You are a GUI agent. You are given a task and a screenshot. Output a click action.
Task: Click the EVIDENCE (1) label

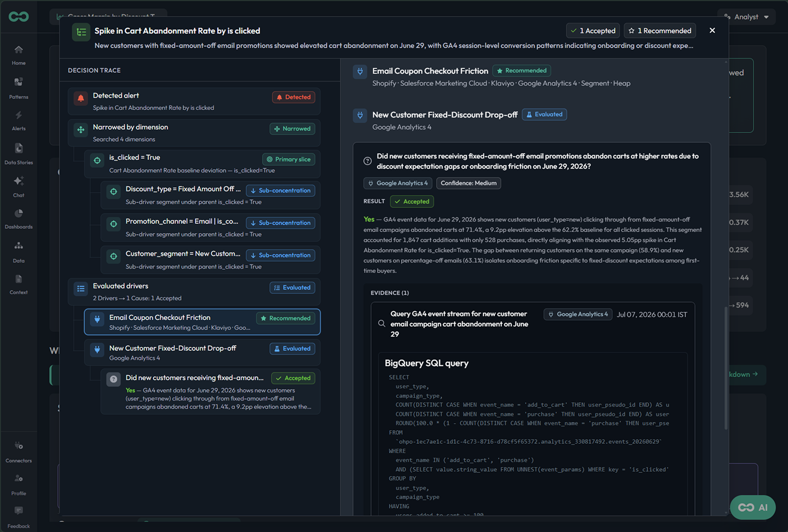pyautogui.click(x=390, y=293)
